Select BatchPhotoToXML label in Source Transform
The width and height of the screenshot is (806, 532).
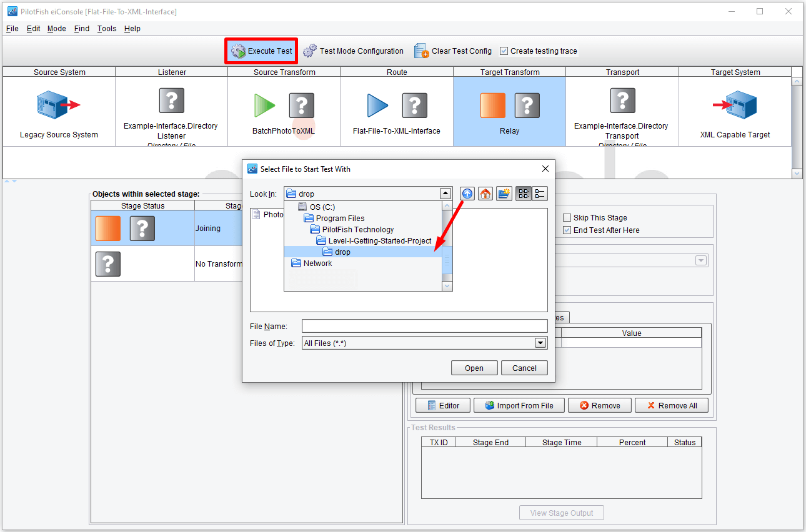(284, 131)
